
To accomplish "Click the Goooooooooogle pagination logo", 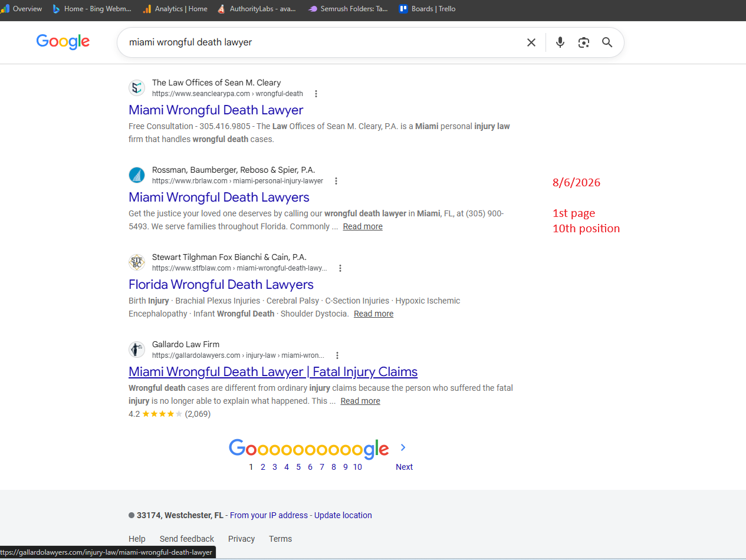I will point(309,449).
